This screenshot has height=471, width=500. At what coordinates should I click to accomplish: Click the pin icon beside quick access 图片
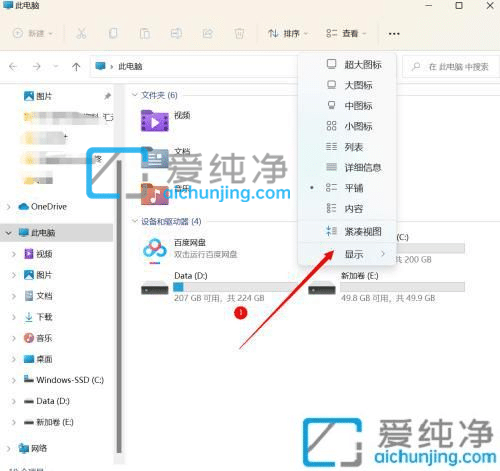coord(107,96)
